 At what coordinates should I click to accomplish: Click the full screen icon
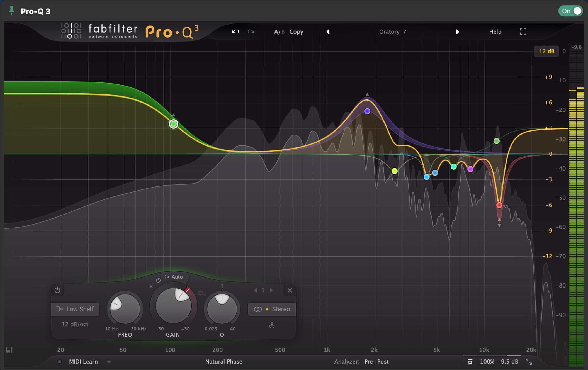pyautogui.click(x=523, y=31)
